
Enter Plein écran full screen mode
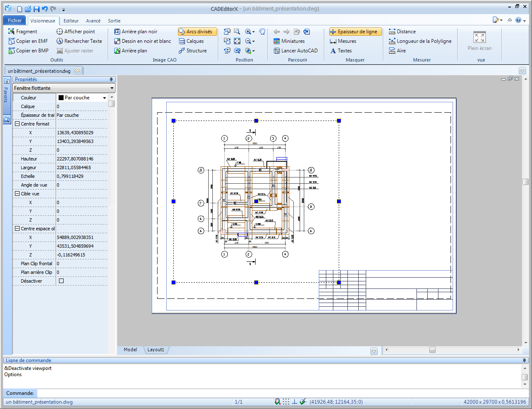(479, 41)
